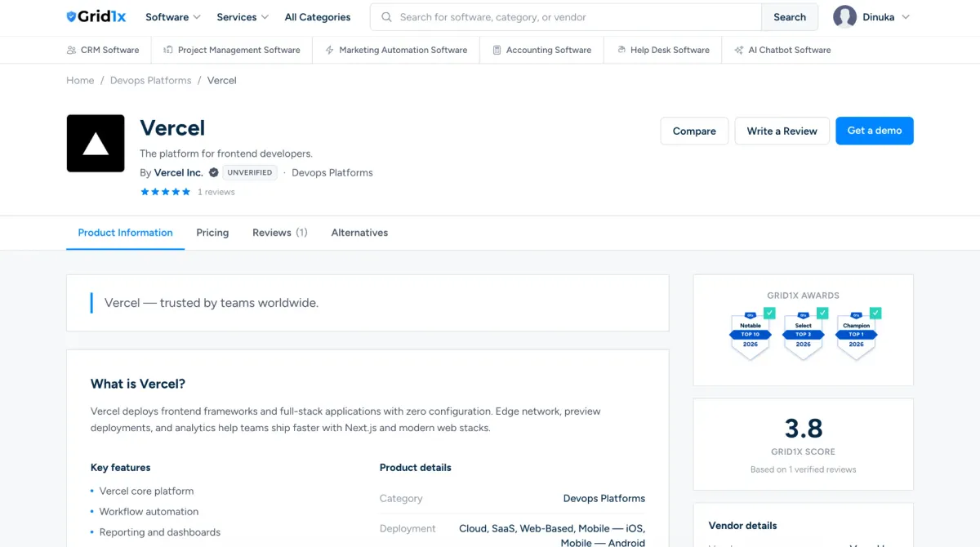Image resolution: width=980 pixels, height=547 pixels.
Task: Click 'Vercel core platform' feature
Action: coord(147,491)
